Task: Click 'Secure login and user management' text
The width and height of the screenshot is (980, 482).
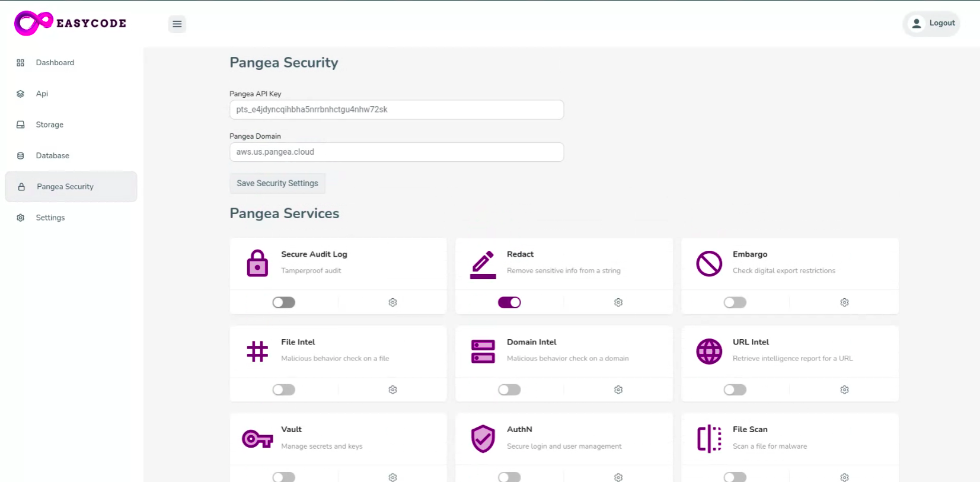Action: (x=564, y=446)
